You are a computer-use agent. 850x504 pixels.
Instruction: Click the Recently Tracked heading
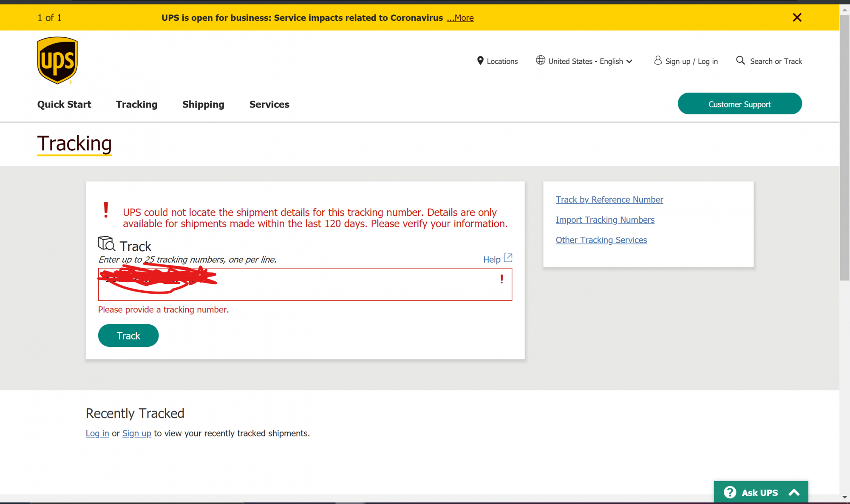tap(135, 413)
